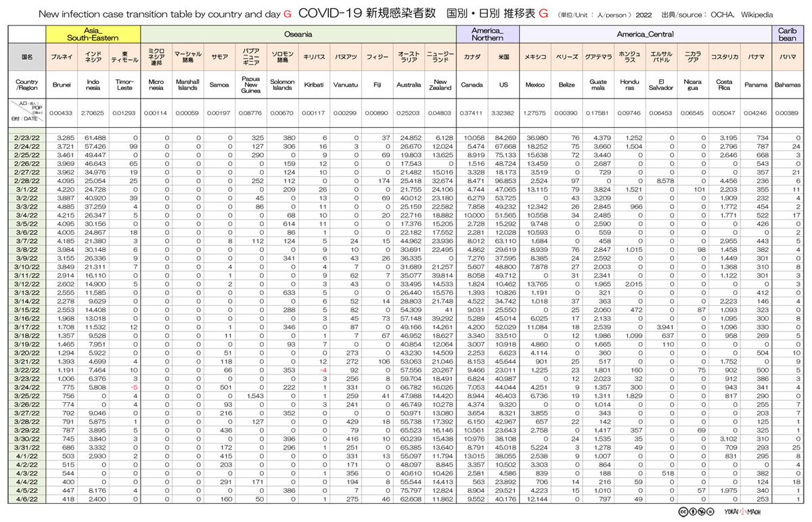Select the Papua New Guinea column header

point(252,85)
